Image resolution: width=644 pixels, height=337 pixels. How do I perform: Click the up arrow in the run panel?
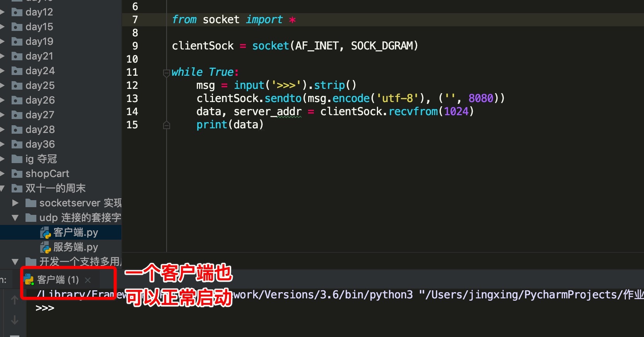pyautogui.click(x=15, y=300)
